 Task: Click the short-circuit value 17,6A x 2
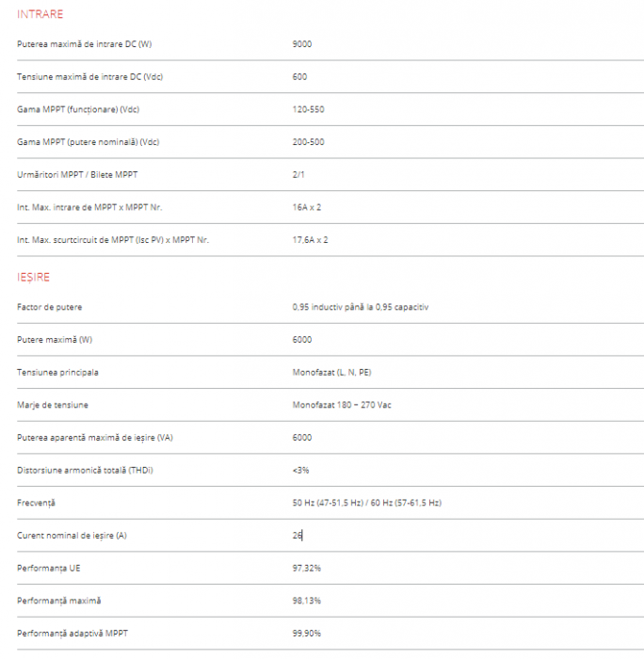pyautogui.click(x=311, y=240)
